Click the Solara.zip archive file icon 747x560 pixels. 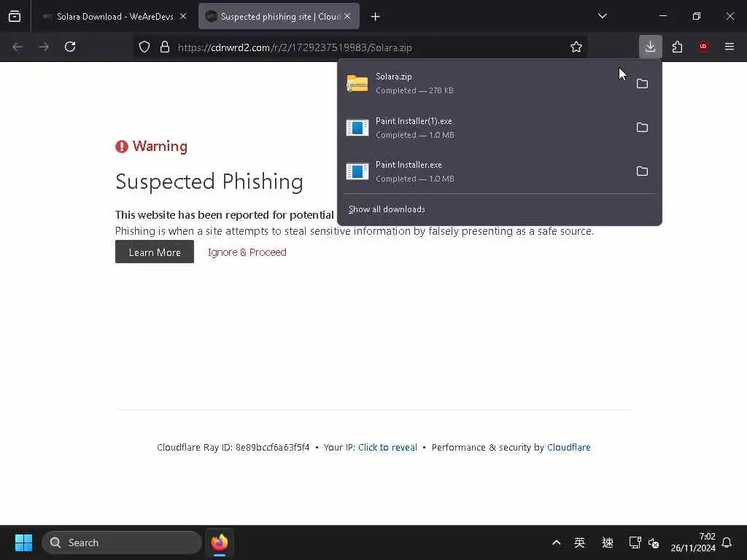[x=357, y=84]
